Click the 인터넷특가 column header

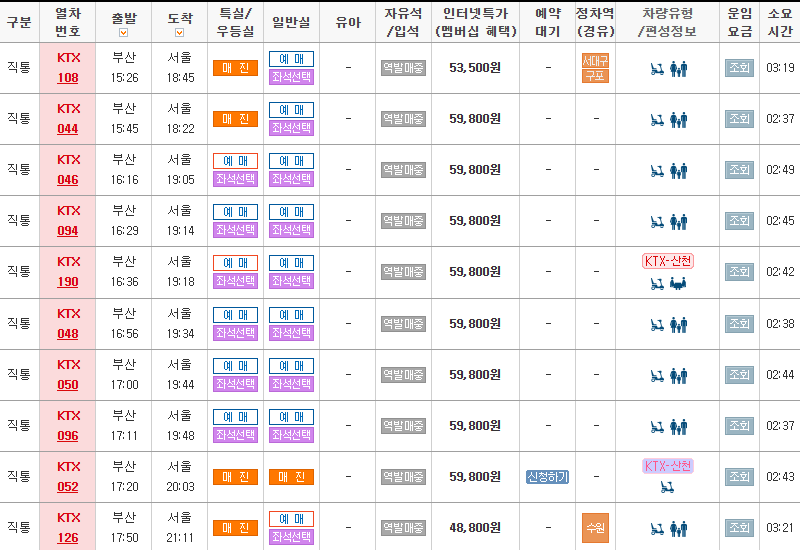point(475,22)
